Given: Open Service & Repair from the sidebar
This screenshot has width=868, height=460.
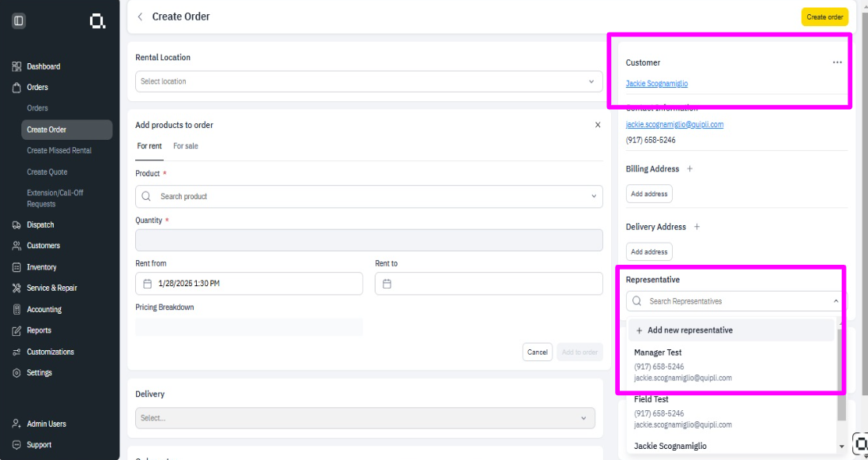Looking at the screenshot, I should coord(16,288).
